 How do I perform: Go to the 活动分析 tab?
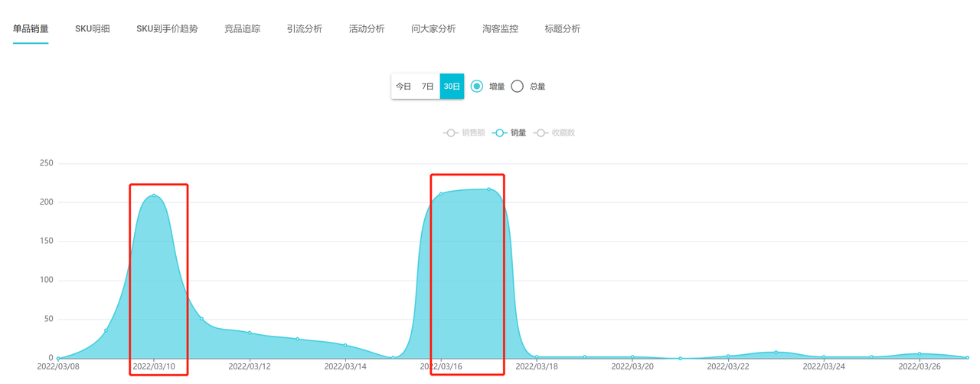coord(367,29)
